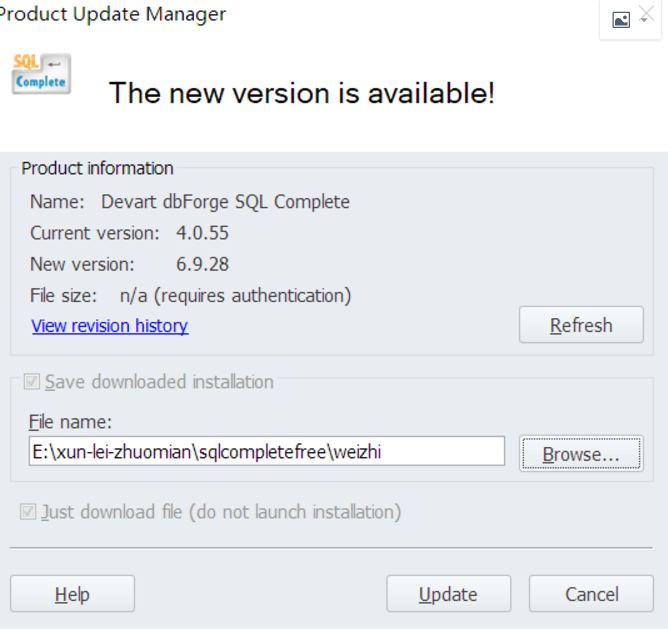Cancel the update dialog
The height and width of the screenshot is (629, 668).
tap(591, 594)
